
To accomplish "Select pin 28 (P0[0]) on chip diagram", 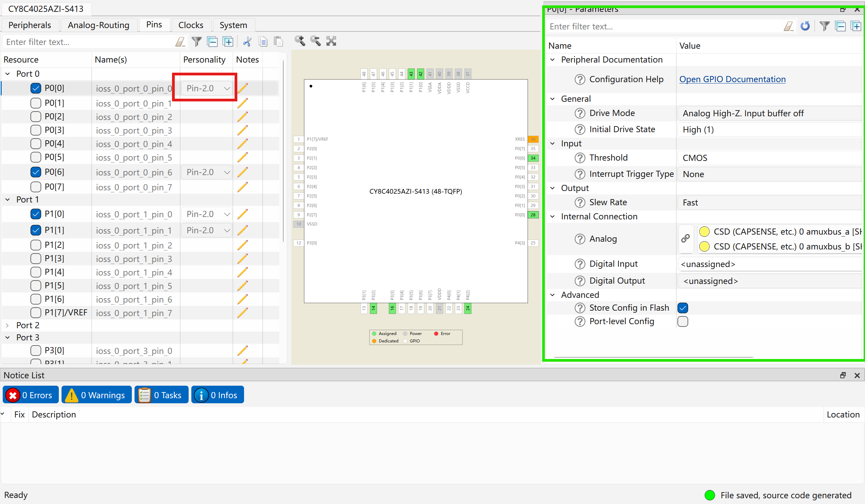I will point(533,215).
